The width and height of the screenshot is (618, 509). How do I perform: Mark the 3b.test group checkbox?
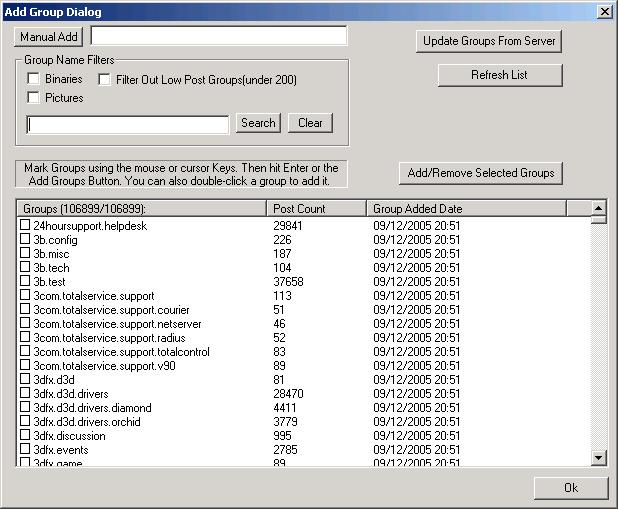pyautogui.click(x=26, y=282)
